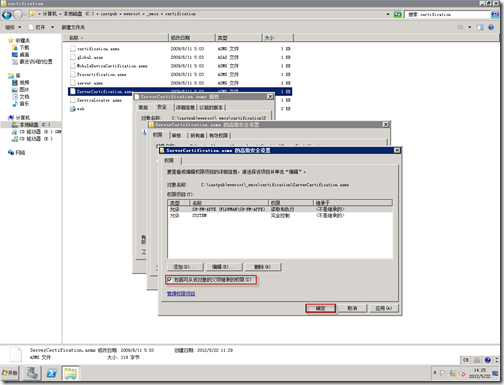Toggle the preview pane icon in toolbar
This screenshot has width=504, height=385.
[x=480, y=27]
